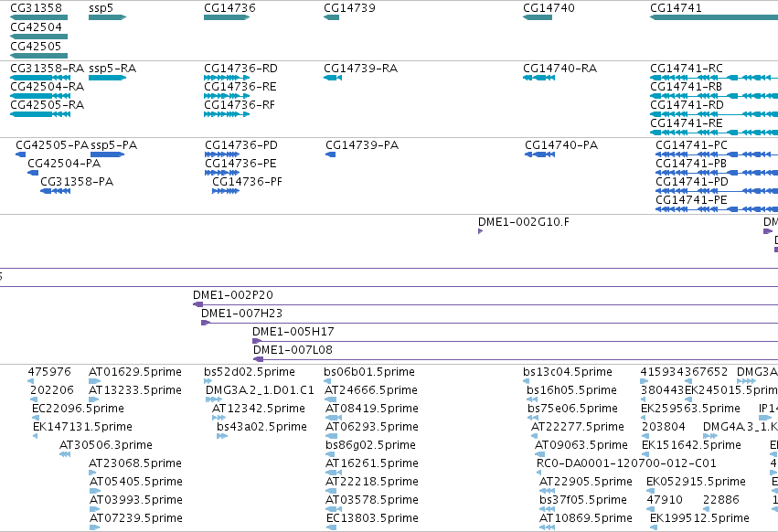The image size is (778, 532).
Task: Select the CG14741-RB transcript label
Action: pyautogui.click(x=687, y=87)
